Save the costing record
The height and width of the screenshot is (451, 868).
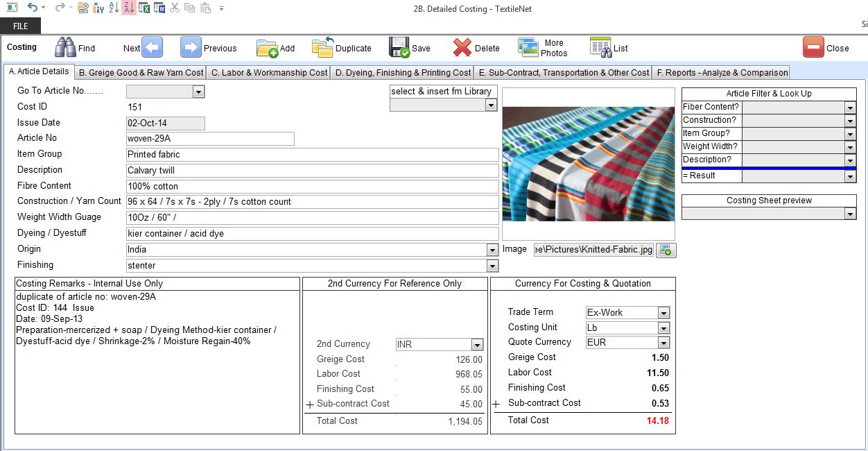(x=399, y=48)
